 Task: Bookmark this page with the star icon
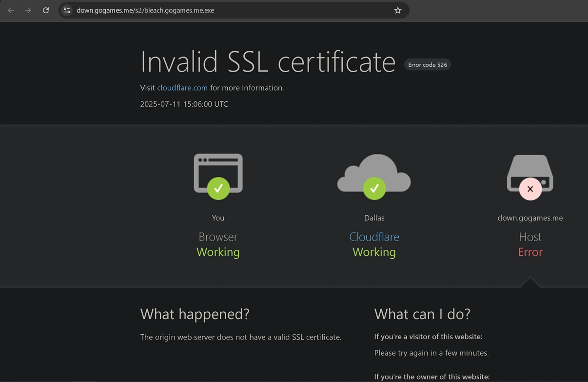[x=398, y=10]
